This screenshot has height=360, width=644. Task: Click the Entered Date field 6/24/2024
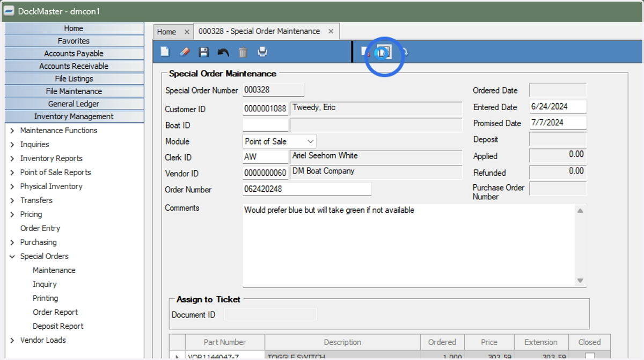click(558, 106)
